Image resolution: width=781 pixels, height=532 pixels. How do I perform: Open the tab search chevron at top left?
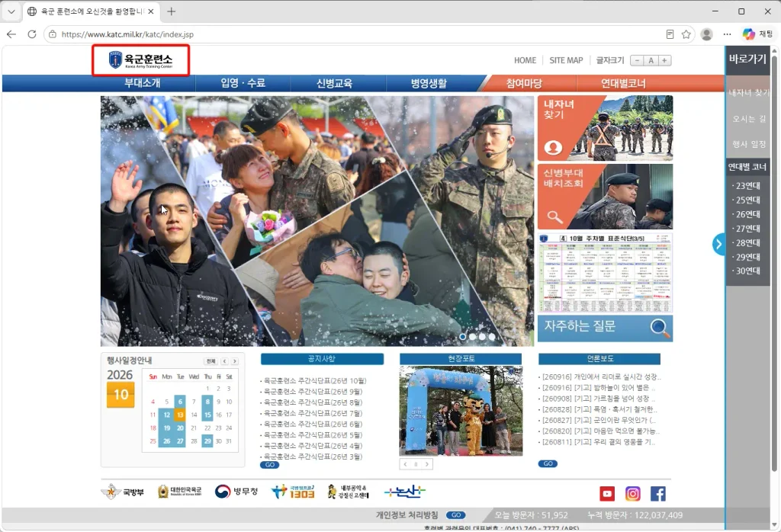11,11
